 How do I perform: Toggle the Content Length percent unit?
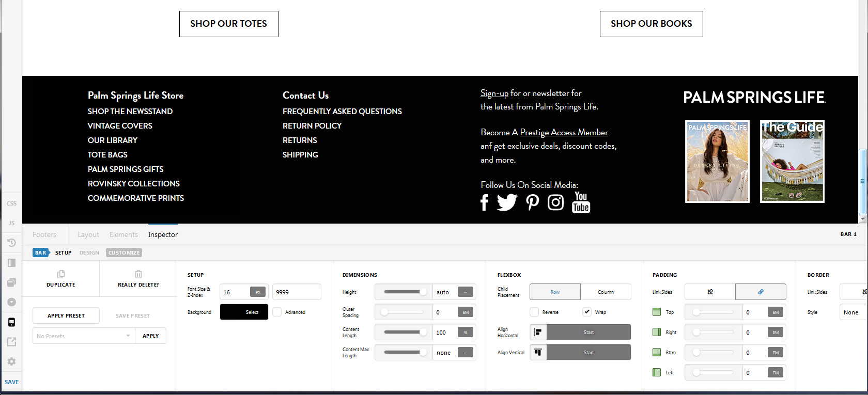pos(466,333)
